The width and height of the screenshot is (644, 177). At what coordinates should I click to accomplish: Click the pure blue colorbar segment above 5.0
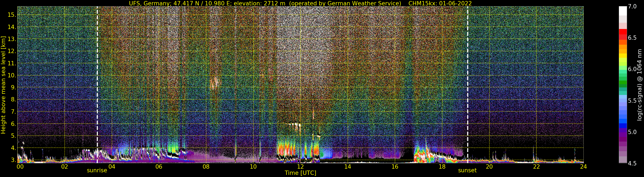(x=623, y=126)
